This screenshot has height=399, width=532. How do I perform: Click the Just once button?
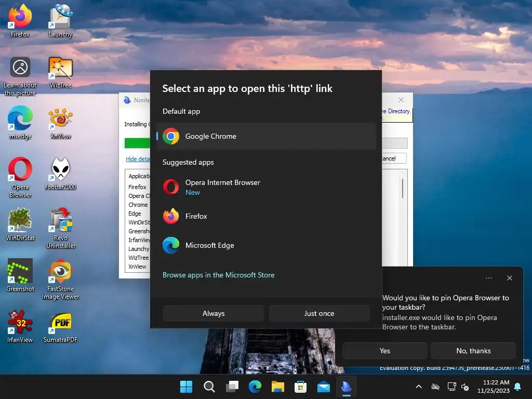coord(319,313)
